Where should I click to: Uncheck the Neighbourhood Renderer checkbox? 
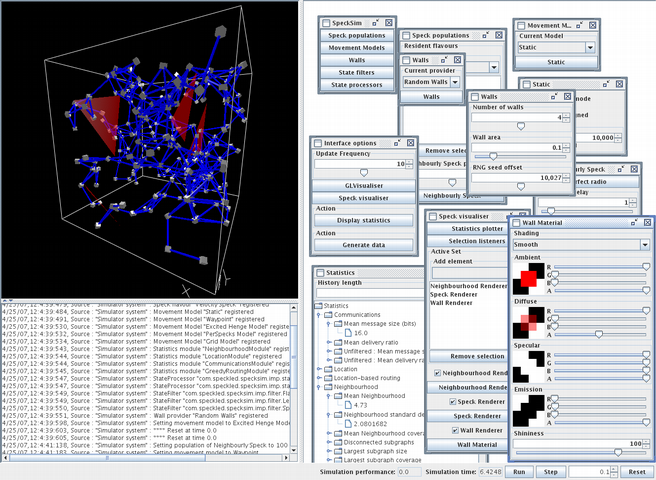436,373
